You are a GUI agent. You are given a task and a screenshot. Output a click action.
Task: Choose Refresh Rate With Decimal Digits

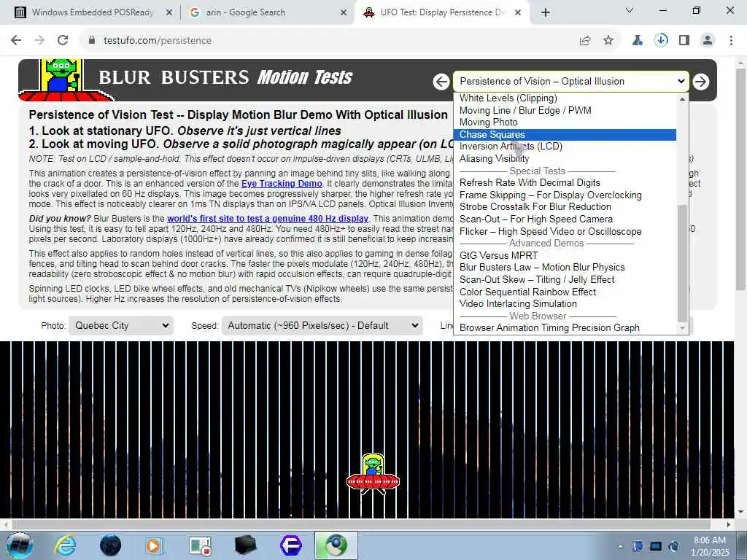coord(565,183)
